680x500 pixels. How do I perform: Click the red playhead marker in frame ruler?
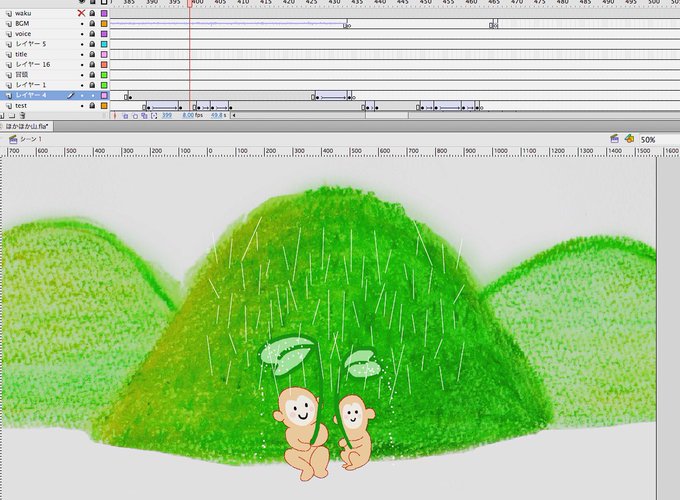coord(190,3)
